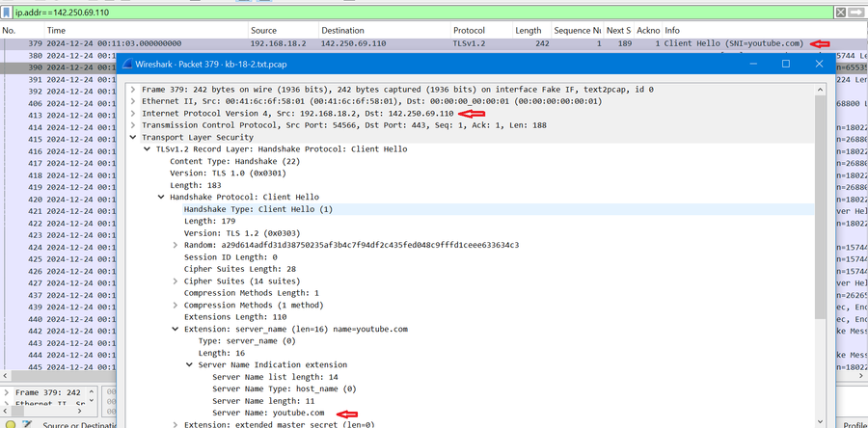Maximize the Packet 379 dialog window

785,65
